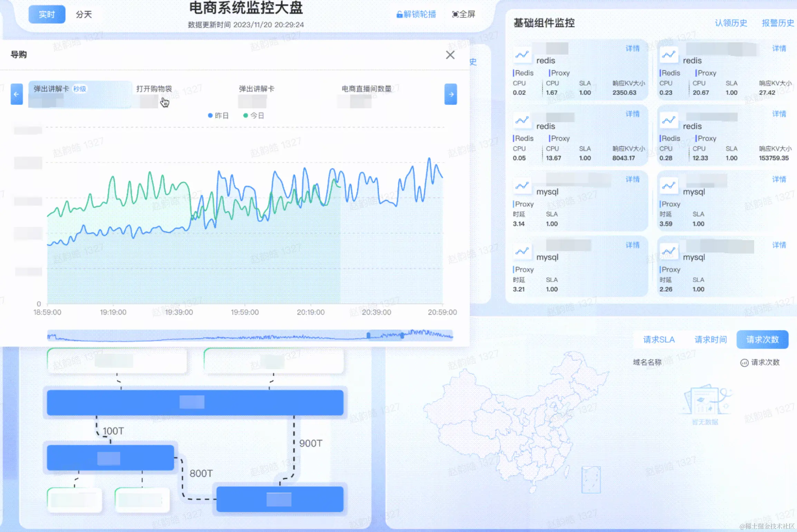Click the right arrow in metric carousel

click(451, 94)
